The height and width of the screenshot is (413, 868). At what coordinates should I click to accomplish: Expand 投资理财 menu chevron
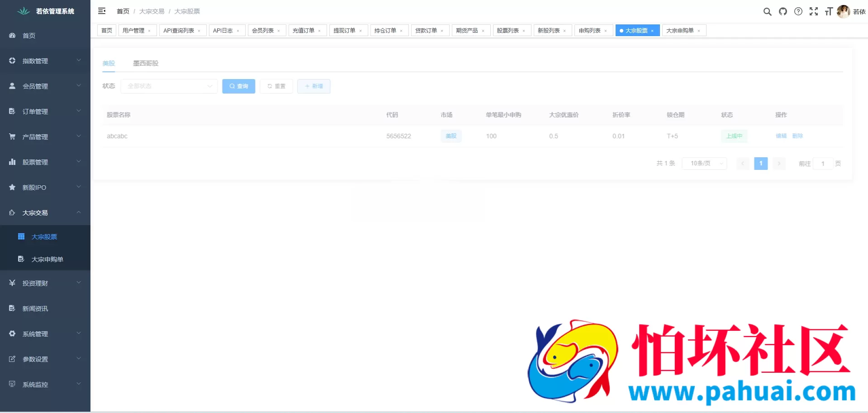pyautogui.click(x=79, y=282)
